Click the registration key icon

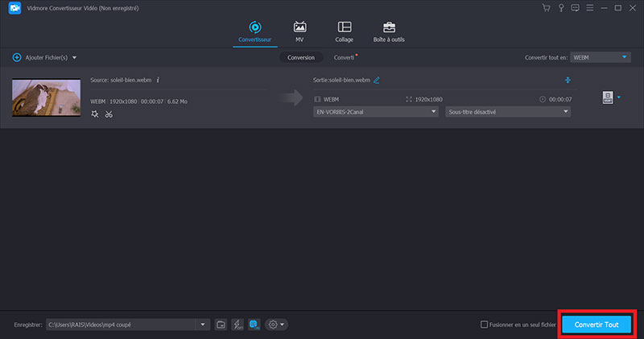pos(561,8)
